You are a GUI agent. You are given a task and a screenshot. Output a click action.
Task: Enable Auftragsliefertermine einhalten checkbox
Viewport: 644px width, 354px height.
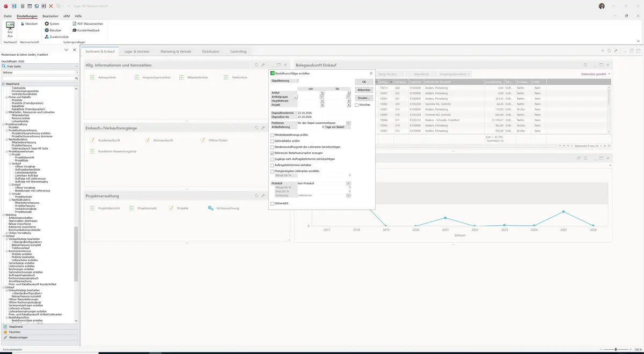tap(273, 165)
